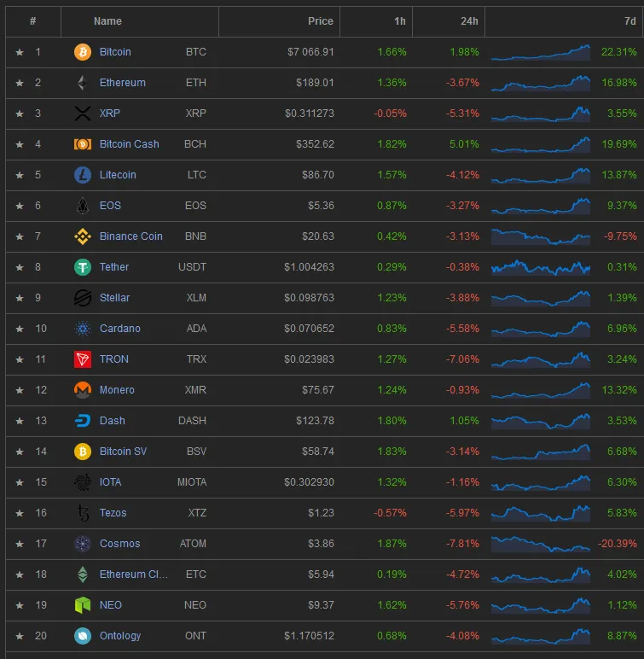Viewport: 644px width, 659px height.
Task: Click the 22.31% 7d value
Action: (618, 52)
